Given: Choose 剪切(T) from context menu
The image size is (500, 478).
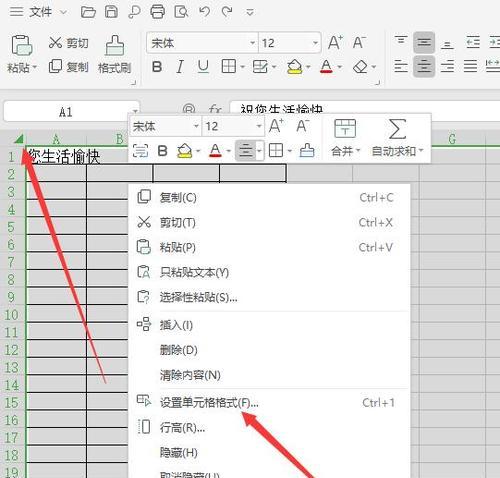Looking at the screenshot, I should (269, 222).
